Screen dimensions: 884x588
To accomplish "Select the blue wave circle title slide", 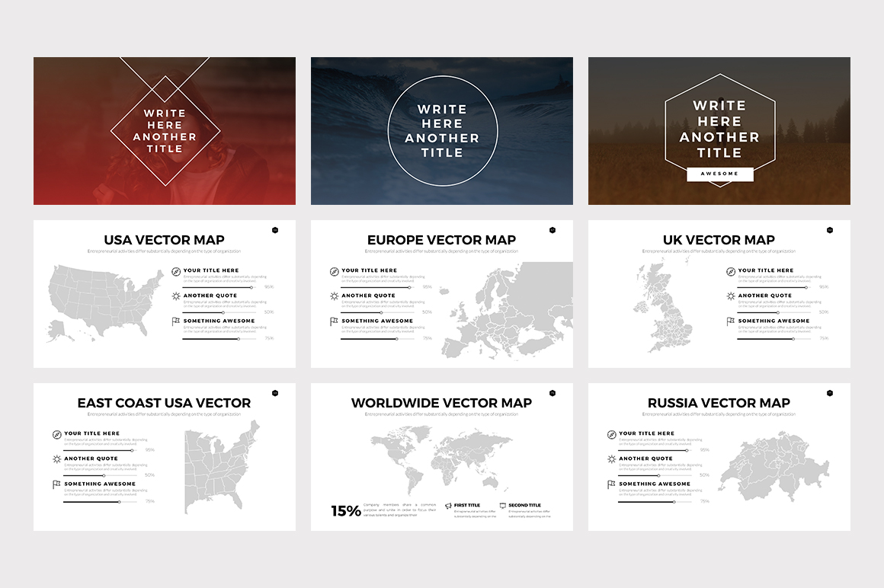I will pos(442,131).
